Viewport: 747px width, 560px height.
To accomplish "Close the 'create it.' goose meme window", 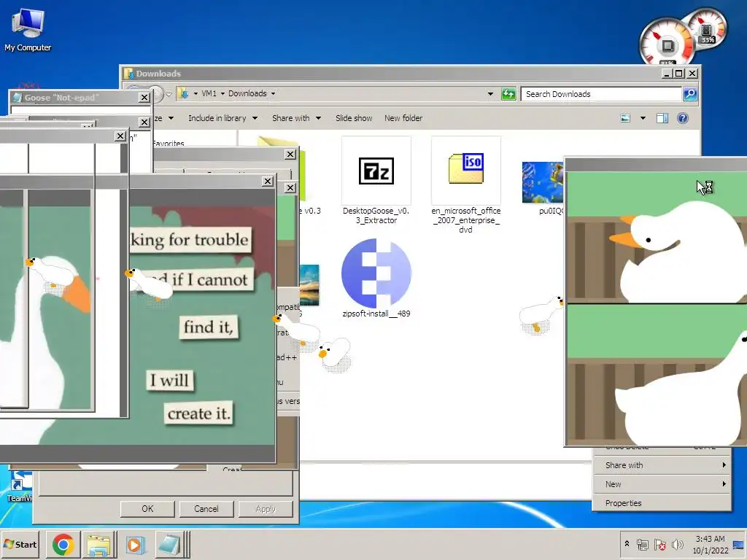I will 268,182.
